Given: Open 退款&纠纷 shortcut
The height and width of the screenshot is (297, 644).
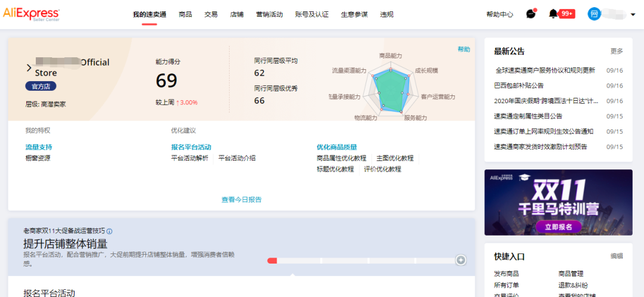Looking at the screenshot, I should tap(573, 285).
